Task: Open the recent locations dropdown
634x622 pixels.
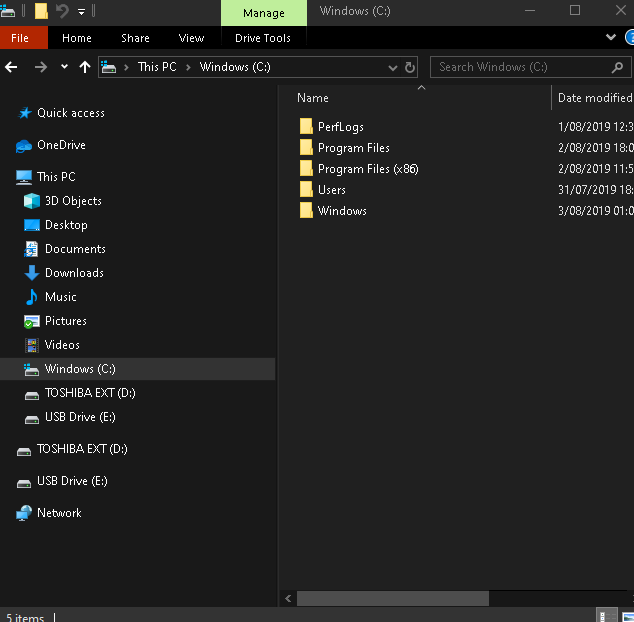Action: (64, 67)
